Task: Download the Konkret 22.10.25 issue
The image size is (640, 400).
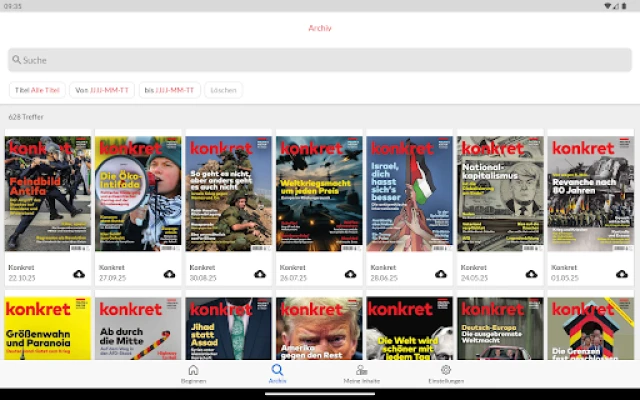Action: (79, 273)
